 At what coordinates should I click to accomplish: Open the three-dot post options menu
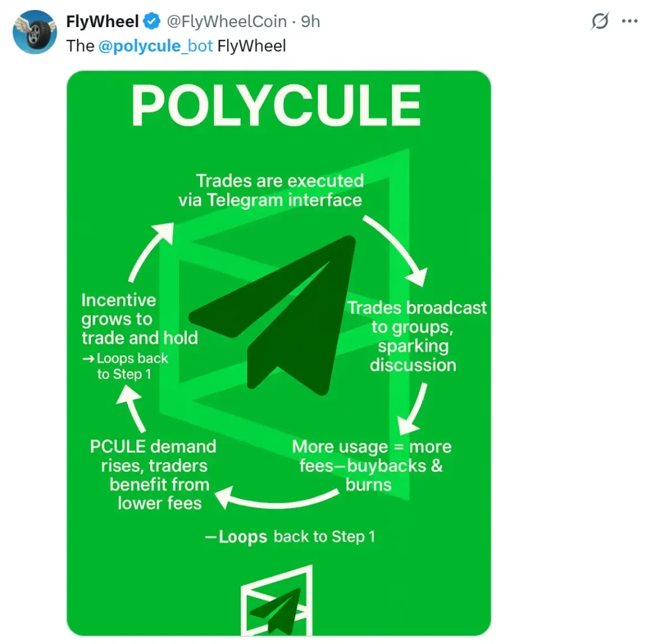click(x=631, y=21)
